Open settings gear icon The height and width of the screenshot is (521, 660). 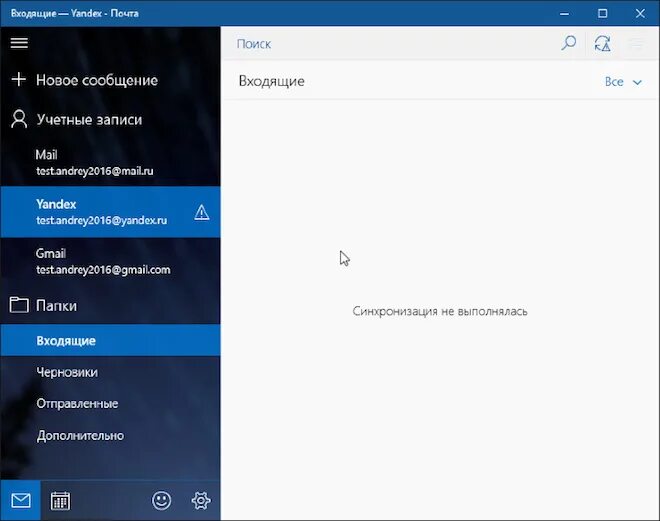pyautogui.click(x=201, y=500)
